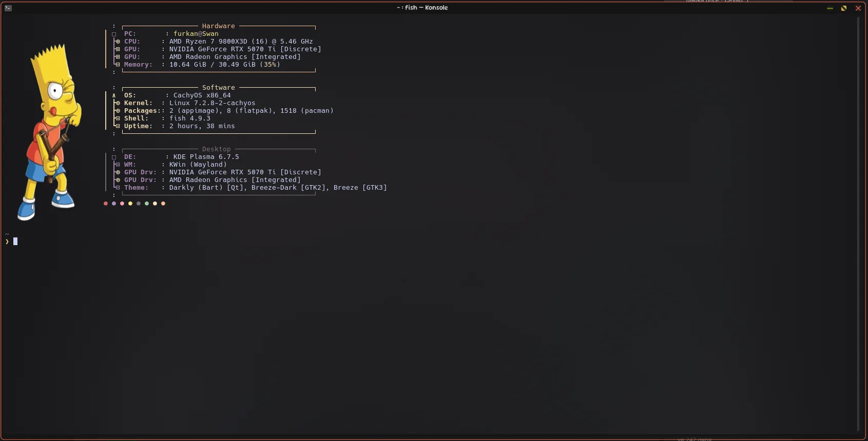The image size is (868, 441).
Task: Click the GPU Drv line's NVIDIA GeForce value
Action: pos(245,172)
